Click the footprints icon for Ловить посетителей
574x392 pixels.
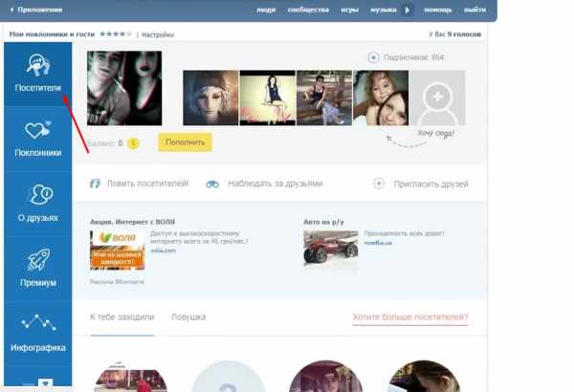pyautogui.click(x=95, y=183)
